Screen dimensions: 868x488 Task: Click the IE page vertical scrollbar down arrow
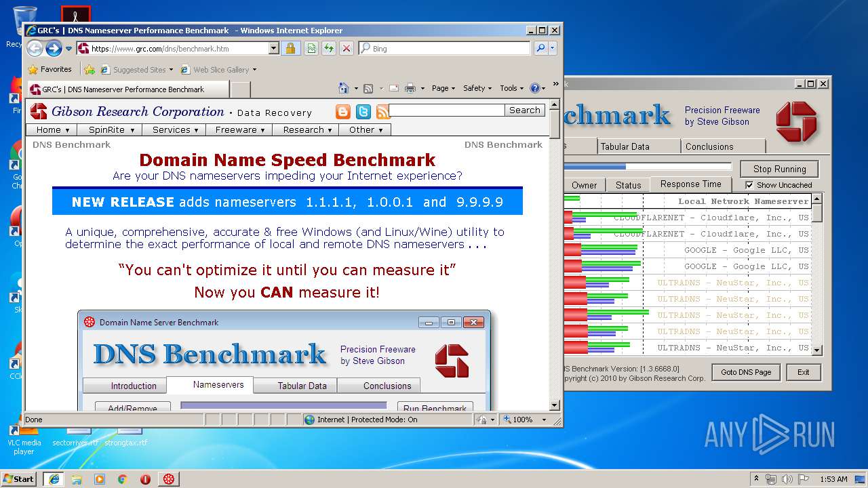pos(555,405)
